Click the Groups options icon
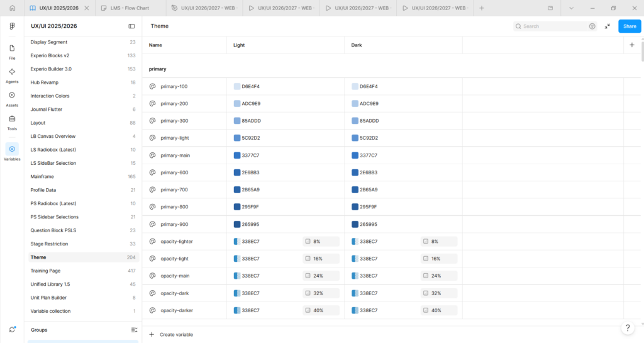 click(x=134, y=330)
